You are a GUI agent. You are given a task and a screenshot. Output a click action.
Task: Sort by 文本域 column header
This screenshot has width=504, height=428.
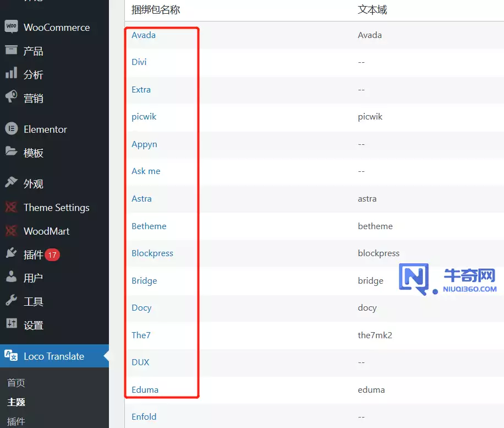coord(372,10)
